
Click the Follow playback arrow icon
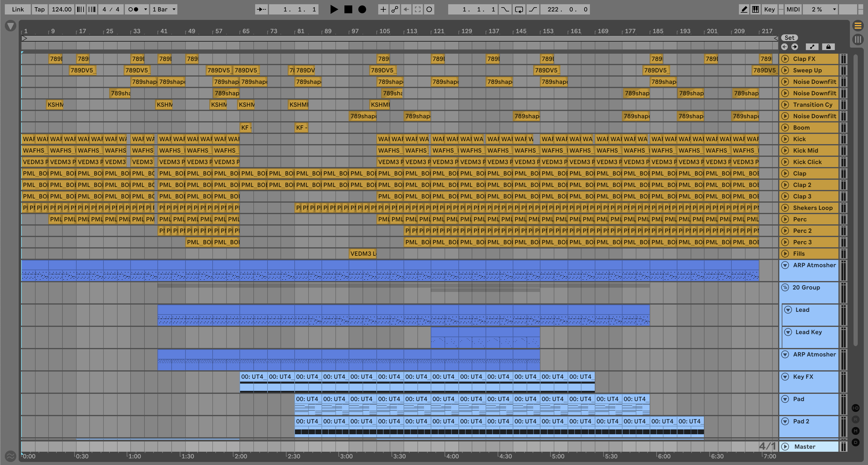point(261,9)
